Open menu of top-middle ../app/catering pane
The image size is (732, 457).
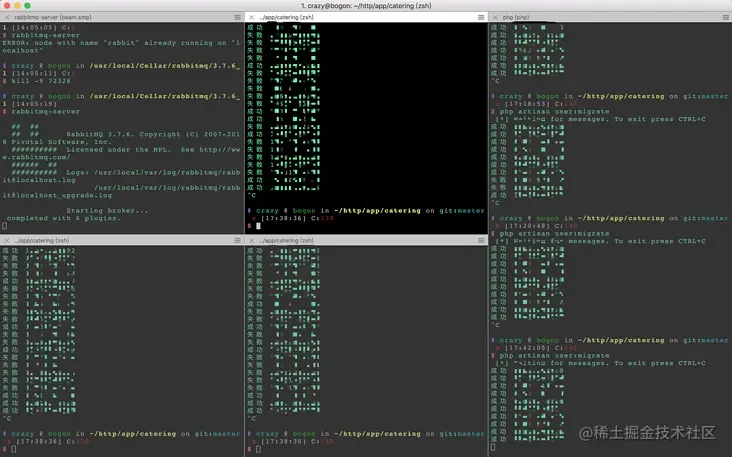[x=481, y=17]
